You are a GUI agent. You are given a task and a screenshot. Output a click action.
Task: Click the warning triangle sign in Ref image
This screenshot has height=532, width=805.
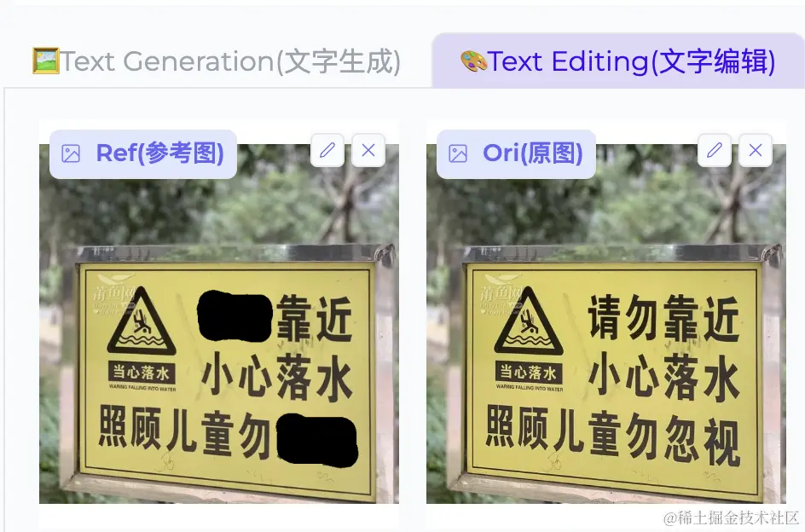142,321
